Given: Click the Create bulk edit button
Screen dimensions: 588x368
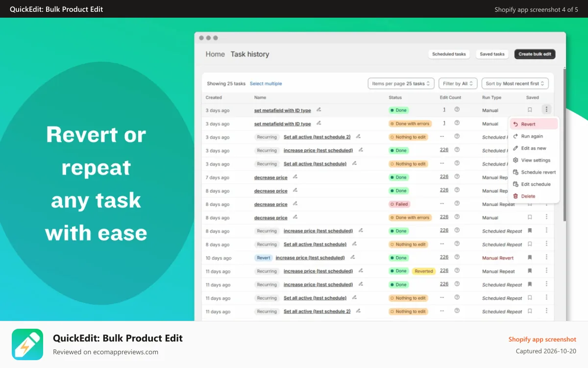Looking at the screenshot, I should pyautogui.click(x=535, y=54).
